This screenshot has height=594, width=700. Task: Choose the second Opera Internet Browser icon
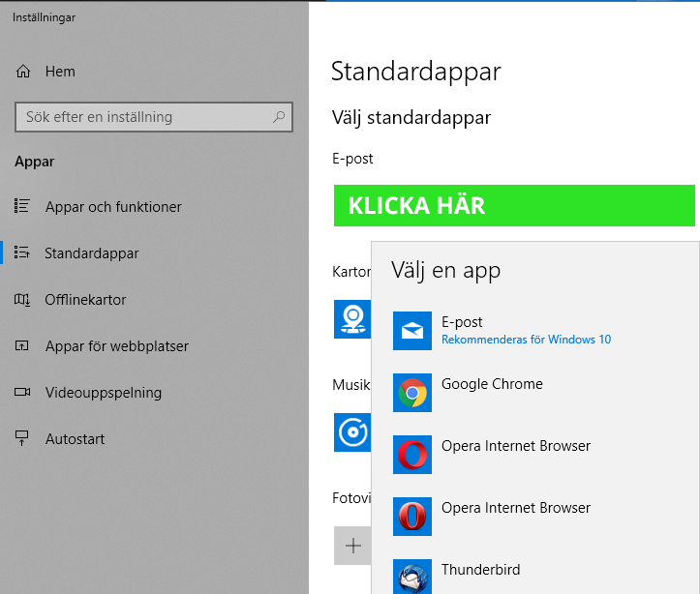tap(412, 517)
